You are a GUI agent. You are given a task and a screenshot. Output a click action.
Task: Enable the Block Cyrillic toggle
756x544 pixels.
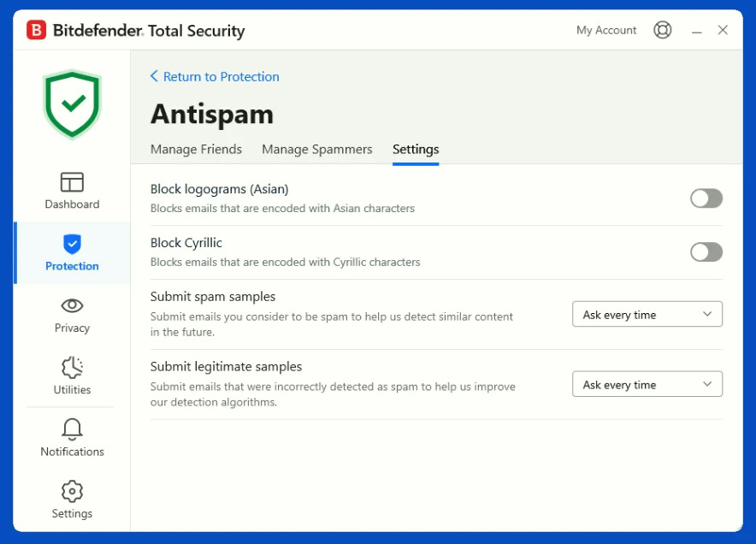point(706,251)
